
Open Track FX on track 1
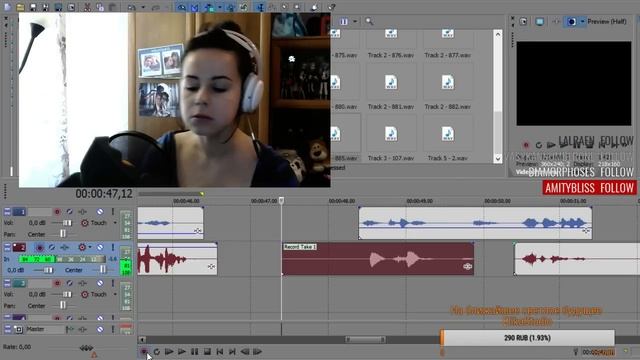click(x=82, y=211)
